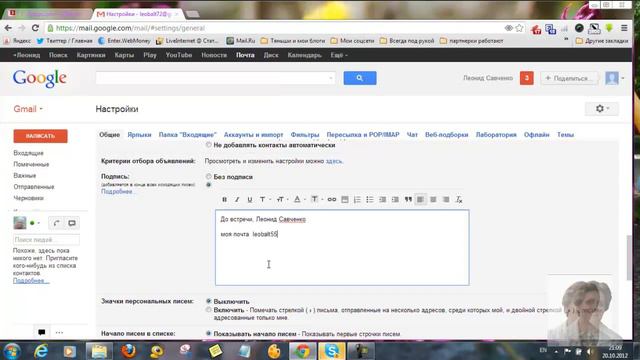Open the chat status dropdown arrow

[x=39, y=223]
